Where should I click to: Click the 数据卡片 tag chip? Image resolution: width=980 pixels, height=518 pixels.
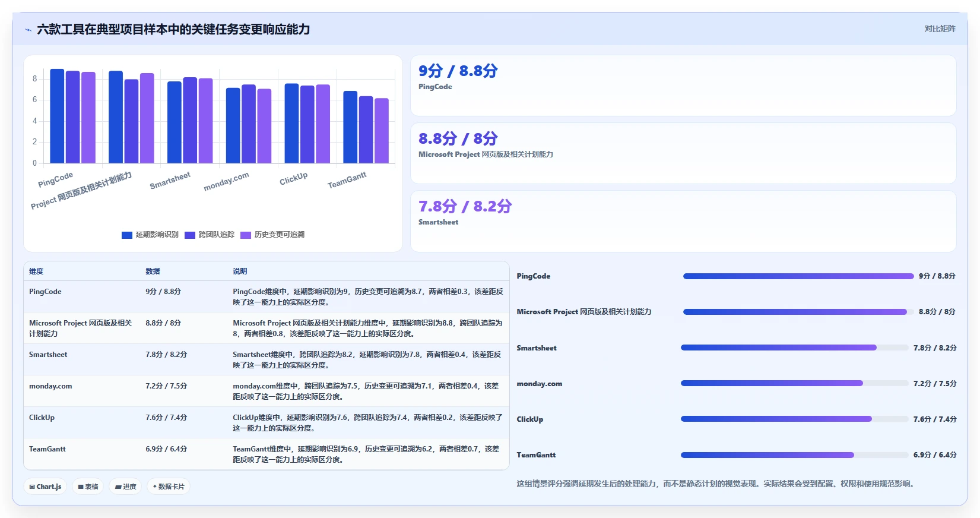coord(169,487)
